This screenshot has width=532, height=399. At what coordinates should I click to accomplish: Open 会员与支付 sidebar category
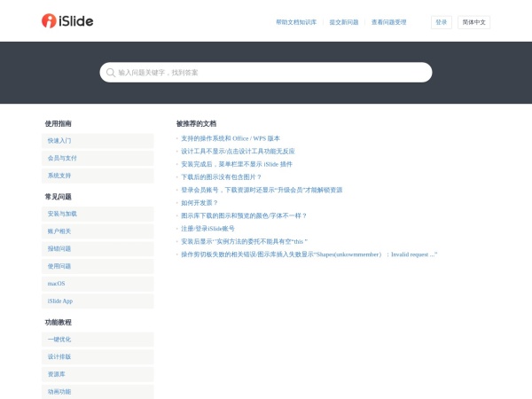click(98, 158)
